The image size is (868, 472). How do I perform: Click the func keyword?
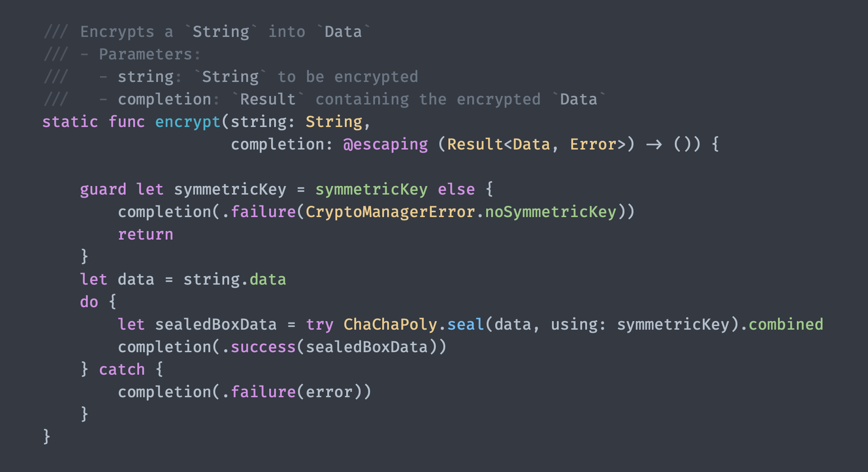click(x=127, y=122)
